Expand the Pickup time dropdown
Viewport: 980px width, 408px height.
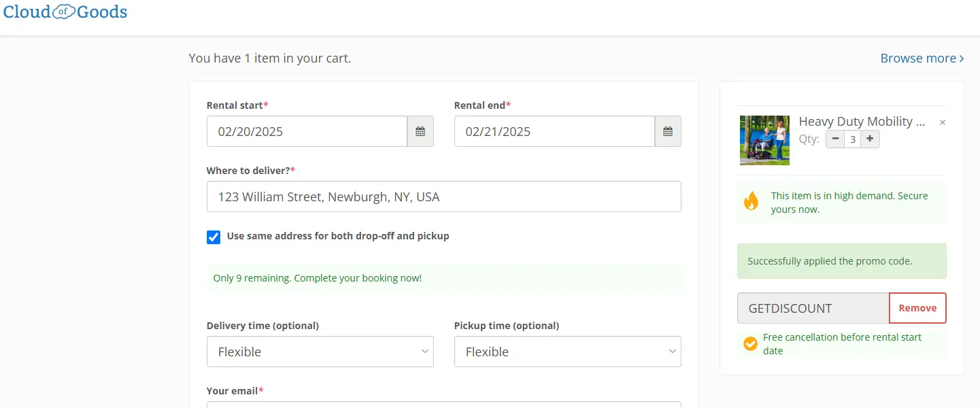[567, 352]
